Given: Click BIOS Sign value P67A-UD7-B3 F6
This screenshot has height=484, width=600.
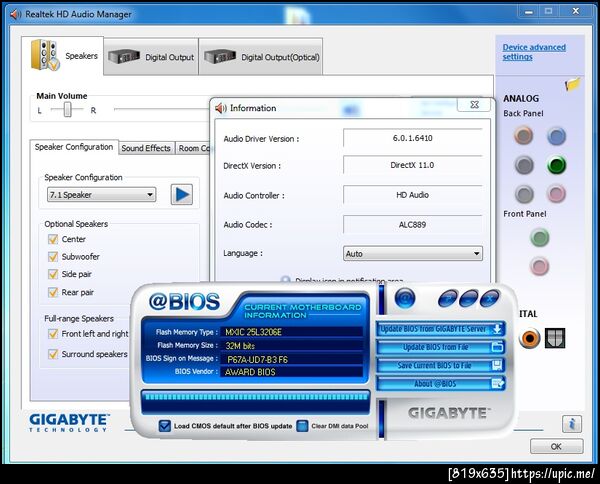Looking at the screenshot, I should tap(292, 359).
